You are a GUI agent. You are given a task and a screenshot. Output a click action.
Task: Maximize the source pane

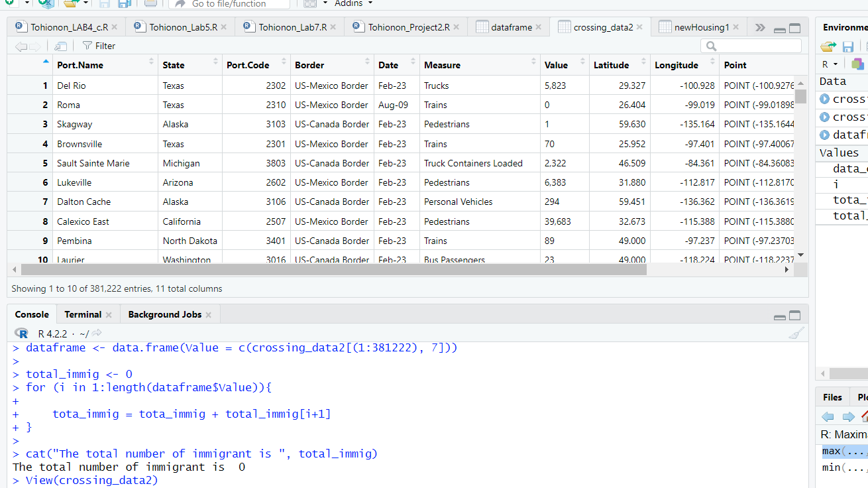(x=795, y=29)
